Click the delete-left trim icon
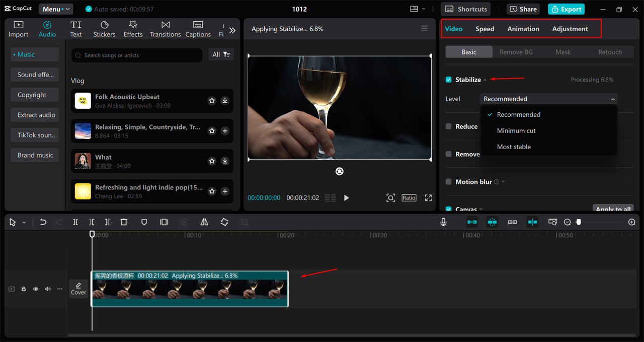The width and height of the screenshot is (644, 342). click(x=92, y=222)
